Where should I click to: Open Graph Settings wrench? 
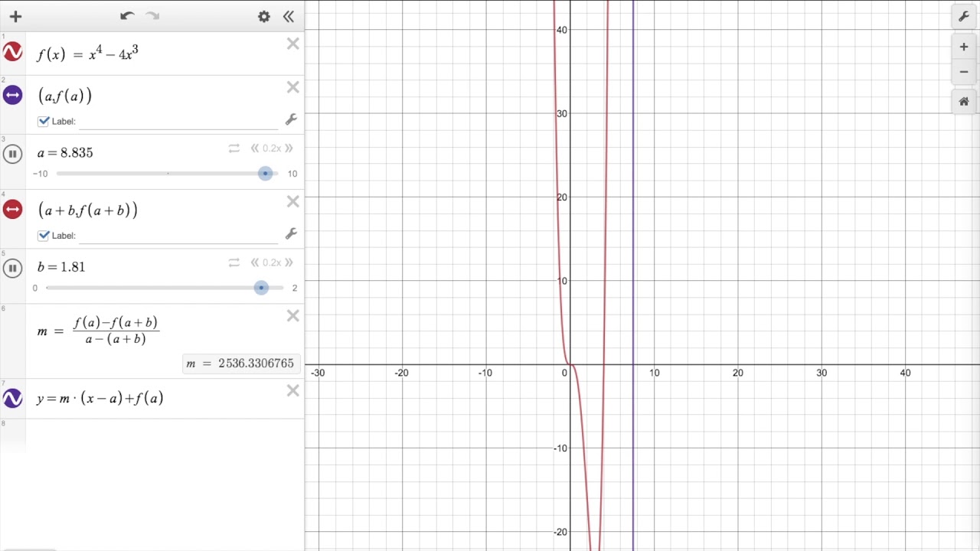(964, 16)
